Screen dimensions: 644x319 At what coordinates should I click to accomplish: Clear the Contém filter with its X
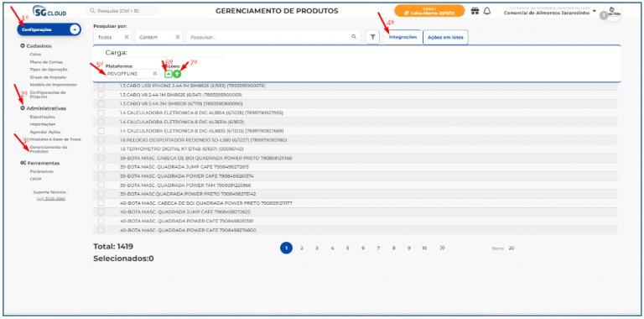(x=178, y=37)
